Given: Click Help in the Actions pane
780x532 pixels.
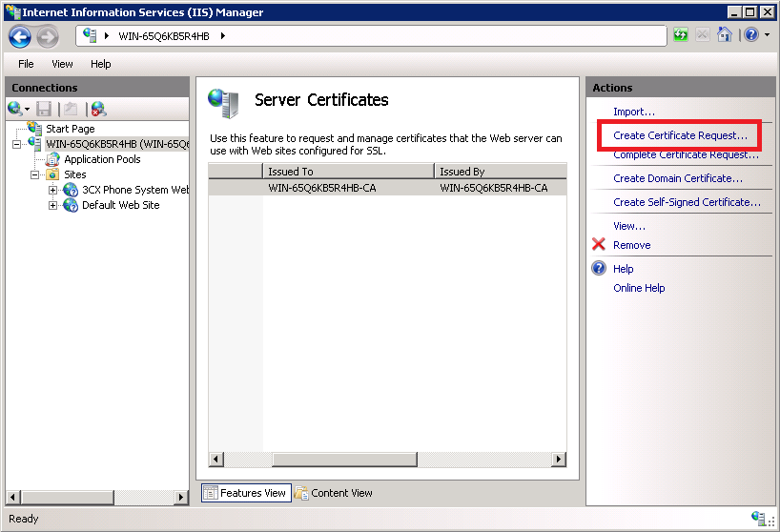Looking at the screenshot, I should (623, 269).
